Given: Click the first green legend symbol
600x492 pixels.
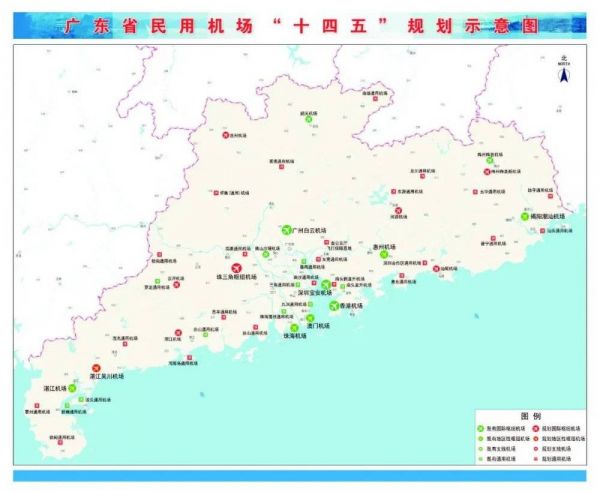Looking at the screenshot, I should [x=479, y=428].
